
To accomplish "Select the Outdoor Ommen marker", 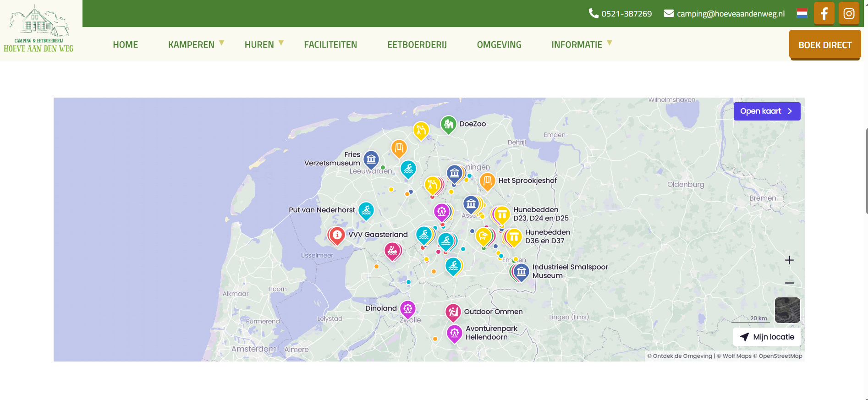I will coord(453,312).
